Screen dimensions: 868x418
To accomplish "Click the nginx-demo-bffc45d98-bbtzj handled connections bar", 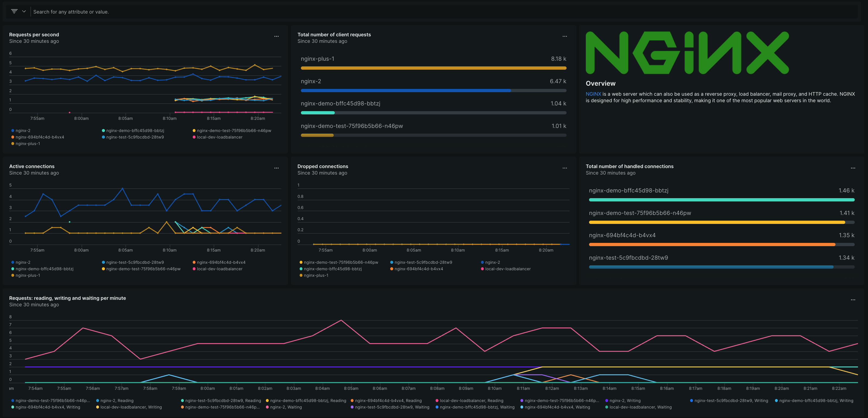I will [721, 200].
